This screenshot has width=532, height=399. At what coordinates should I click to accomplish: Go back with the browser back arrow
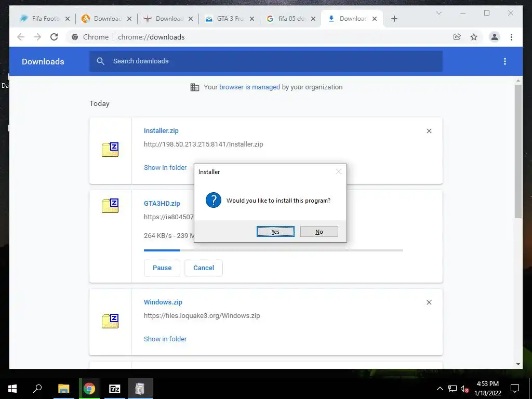pyautogui.click(x=21, y=37)
